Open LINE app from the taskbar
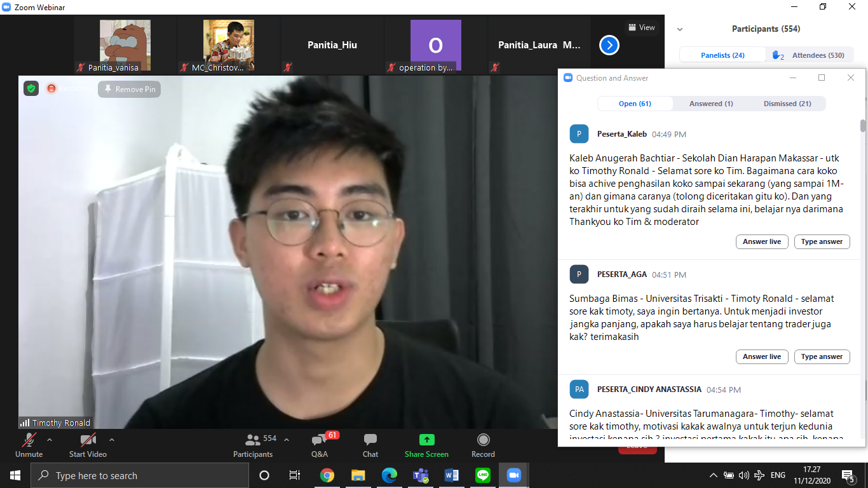868x488 pixels. [x=483, y=475]
